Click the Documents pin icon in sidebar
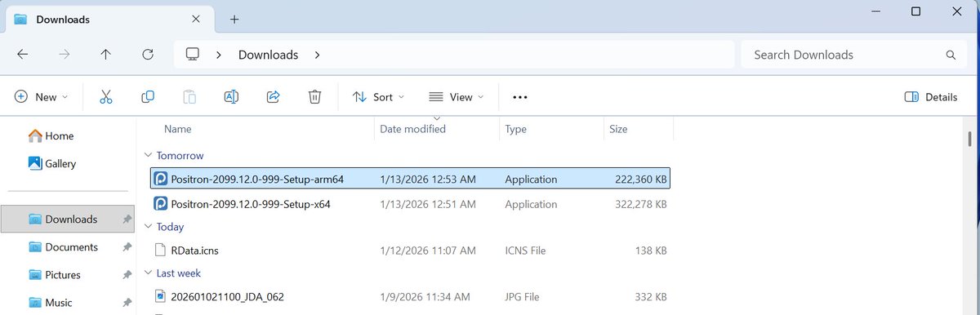Image resolution: width=980 pixels, height=315 pixels. click(x=127, y=247)
